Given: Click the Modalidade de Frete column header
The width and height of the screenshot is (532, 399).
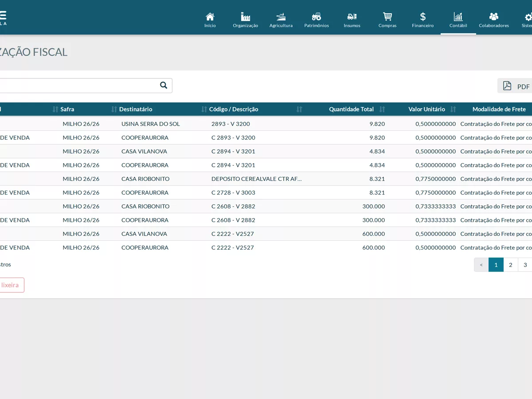Looking at the screenshot, I should click(x=499, y=109).
